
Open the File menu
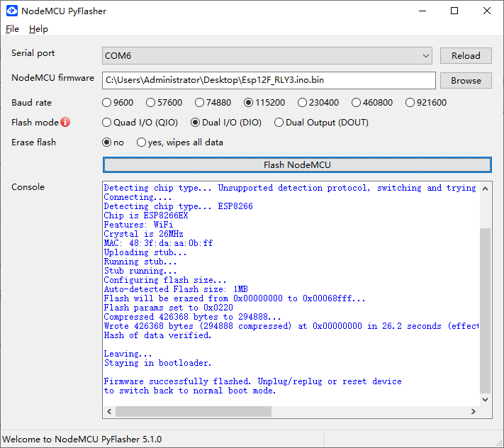(x=12, y=29)
